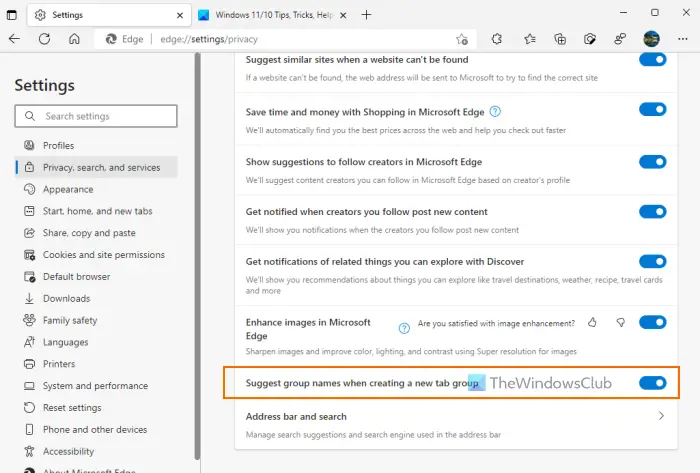Click the Search settings input field
The image size is (700, 473).
tap(96, 116)
